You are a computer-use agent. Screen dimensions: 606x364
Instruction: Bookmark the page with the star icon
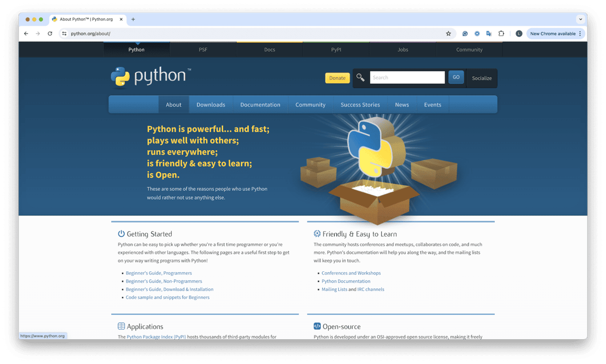[449, 33]
